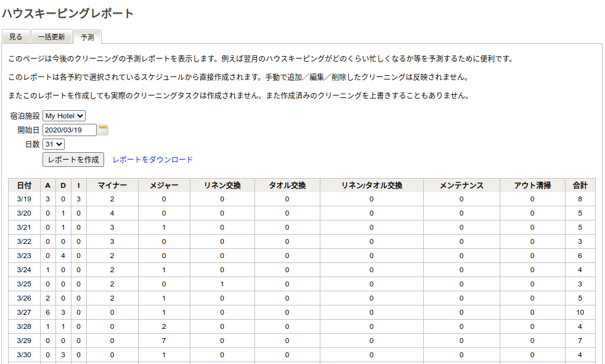Click the レポートをダウンロード link

tap(153, 160)
